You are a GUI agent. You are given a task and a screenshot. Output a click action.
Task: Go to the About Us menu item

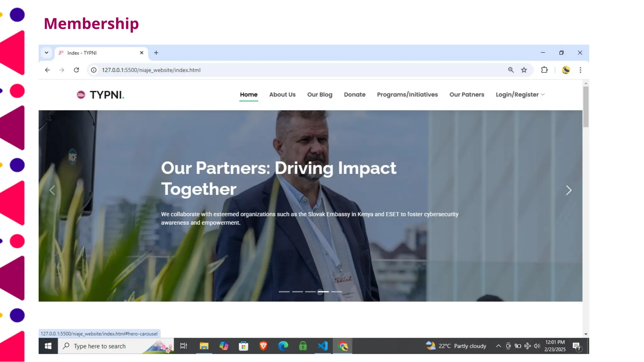point(282,95)
